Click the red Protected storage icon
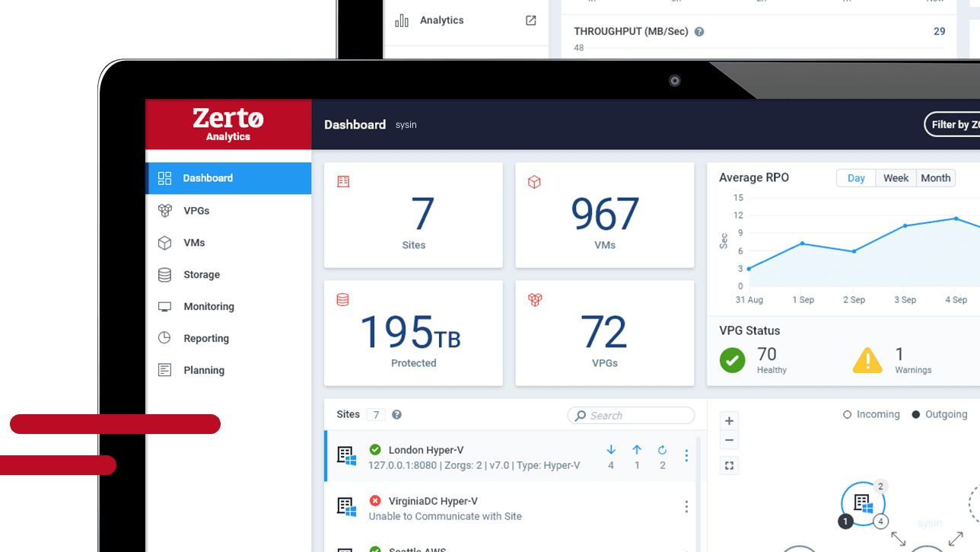Screen dimensions: 980x552 coord(343,300)
